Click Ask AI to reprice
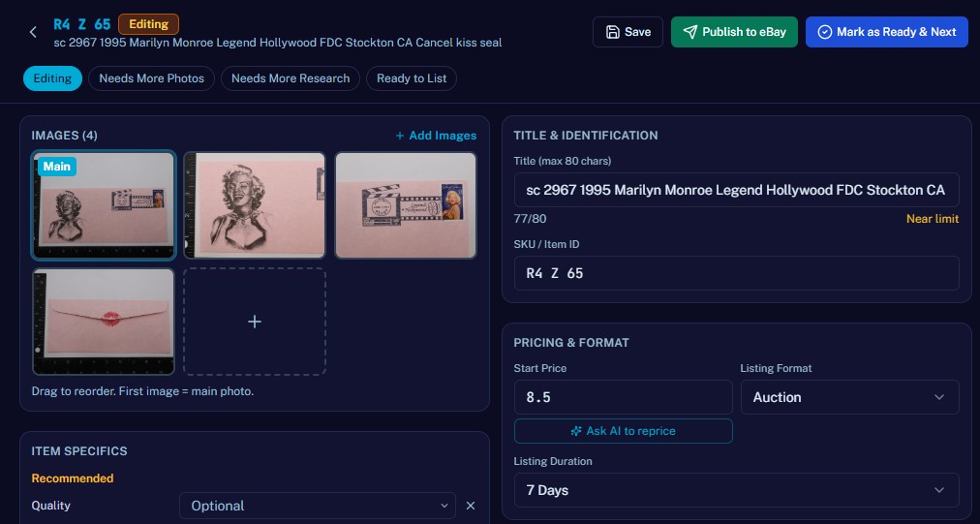Image resolution: width=980 pixels, height=524 pixels. 623,431
